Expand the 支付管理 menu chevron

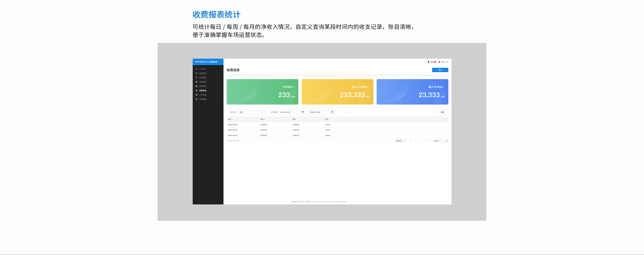(x=221, y=95)
